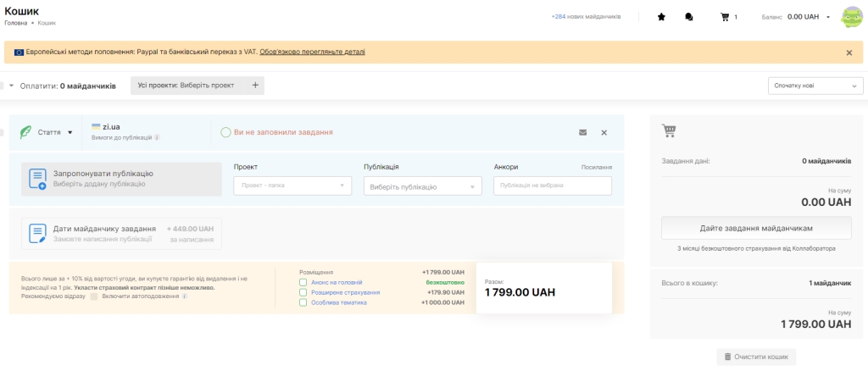Expand the Стаття type dropdown
The image size is (868, 382).
tap(55, 132)
